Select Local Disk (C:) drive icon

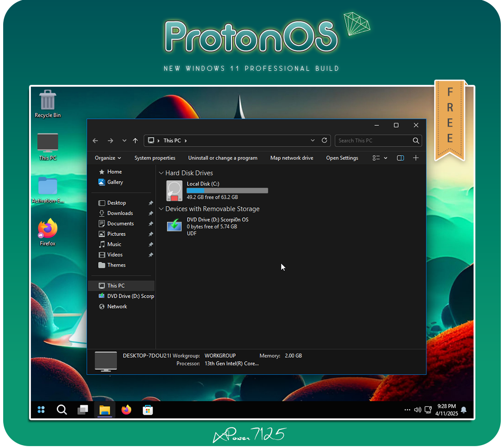[x=174, y=191]
